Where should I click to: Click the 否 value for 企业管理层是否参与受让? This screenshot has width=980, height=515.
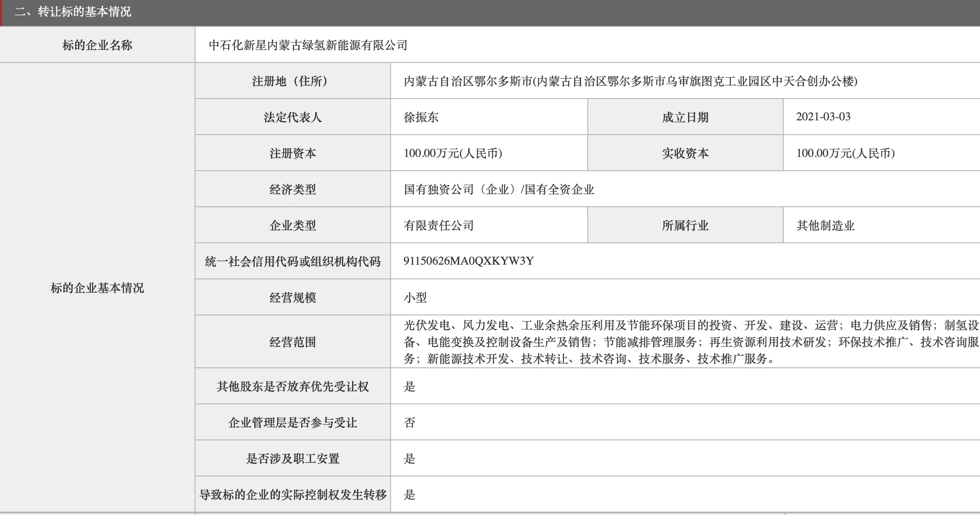(x=409, y=422)
